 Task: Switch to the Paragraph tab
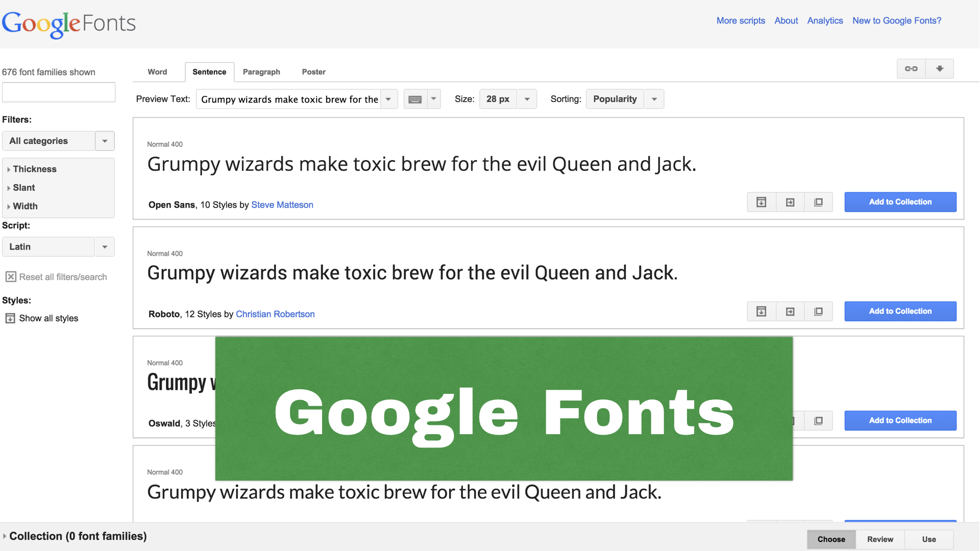pos(261,72)
